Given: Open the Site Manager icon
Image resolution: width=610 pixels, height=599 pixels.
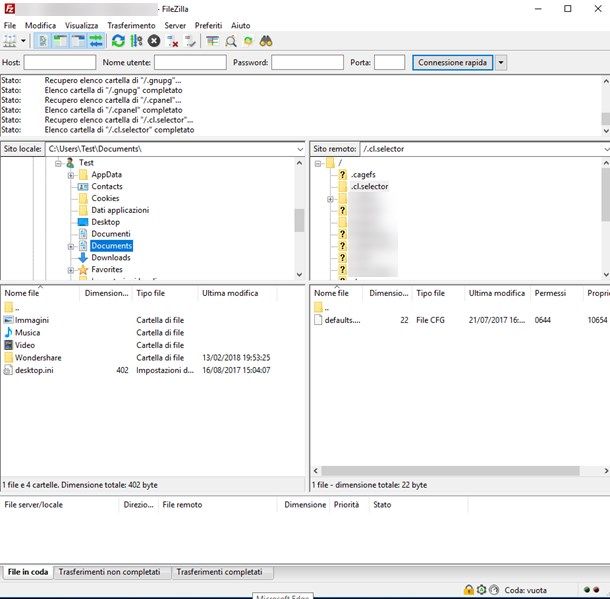Looking at the screenshot, I should coord(10,41).
